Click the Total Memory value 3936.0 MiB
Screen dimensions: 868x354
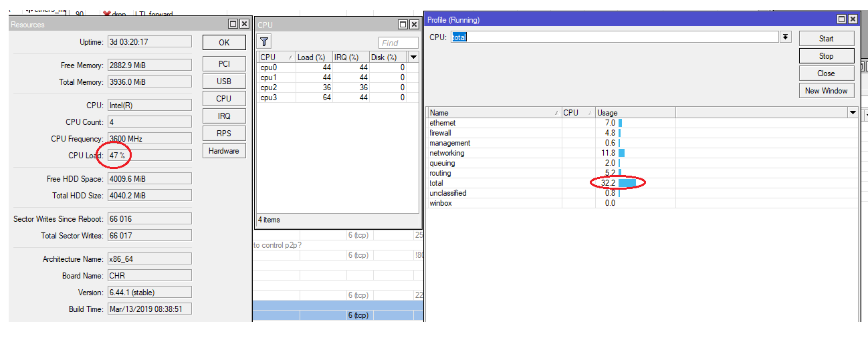point(150,82)
